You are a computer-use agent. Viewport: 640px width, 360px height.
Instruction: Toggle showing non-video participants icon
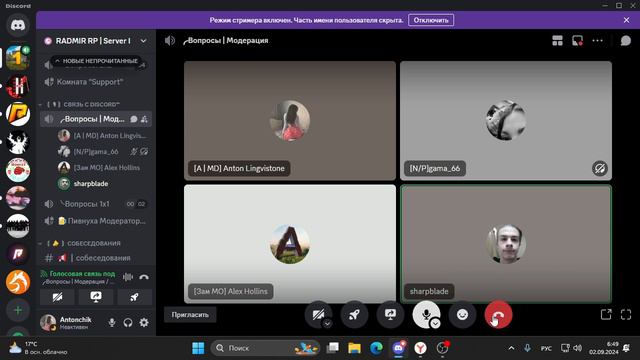point(577,40)
